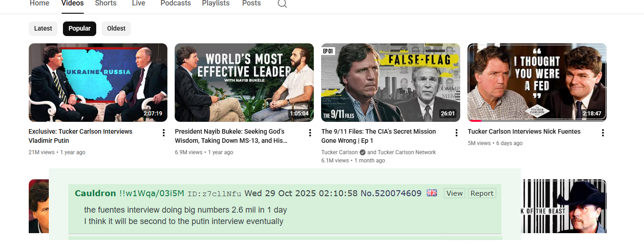Click the 26:01 duration badge

448,114
